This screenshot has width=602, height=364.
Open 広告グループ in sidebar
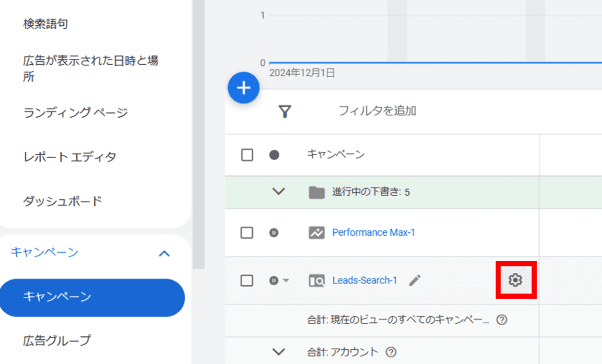point(57,340)
